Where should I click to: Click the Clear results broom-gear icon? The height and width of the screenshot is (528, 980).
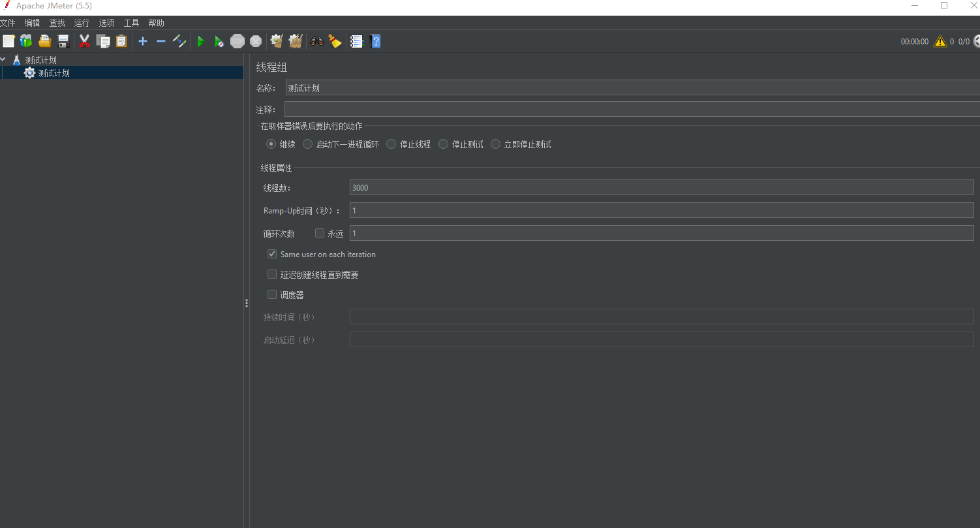[277, 41]
